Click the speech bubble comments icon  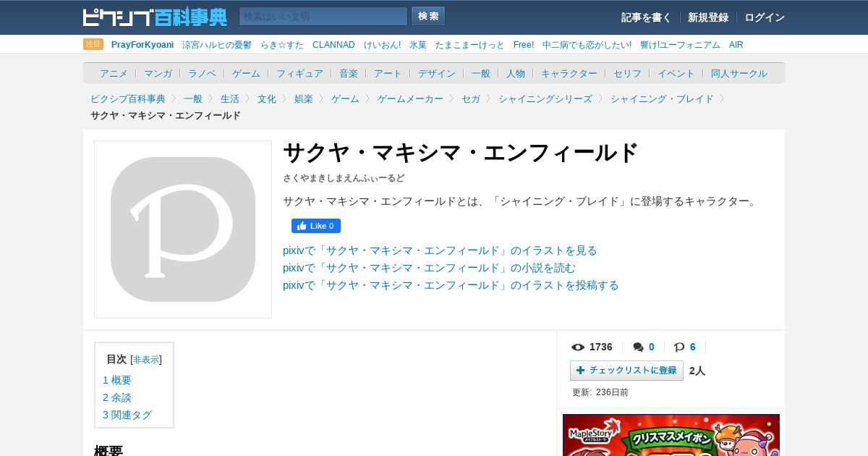[x=638, y=347]
